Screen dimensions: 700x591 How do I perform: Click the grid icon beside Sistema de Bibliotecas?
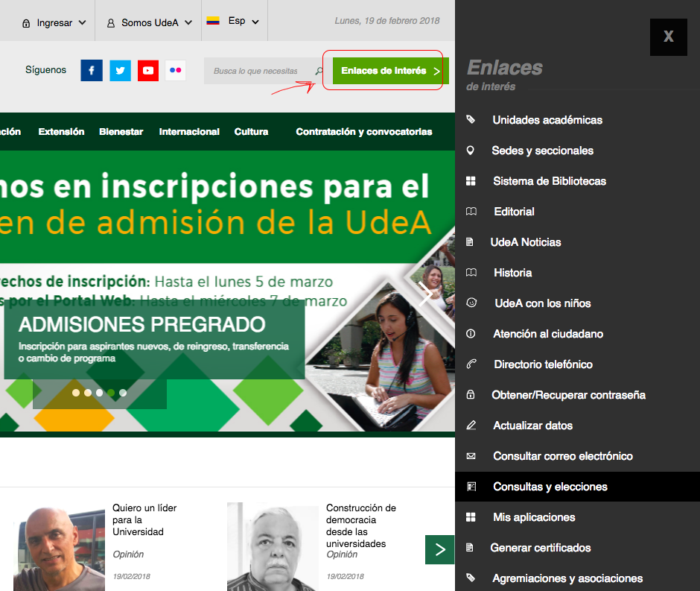click(x=471, y=181)
